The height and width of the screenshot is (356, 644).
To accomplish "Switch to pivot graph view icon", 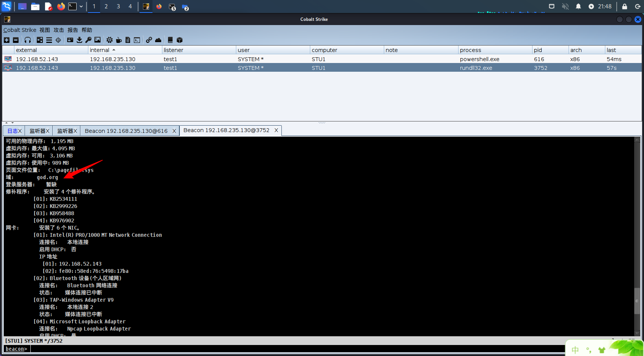I will pyautogui.click(x=40, y=40).
